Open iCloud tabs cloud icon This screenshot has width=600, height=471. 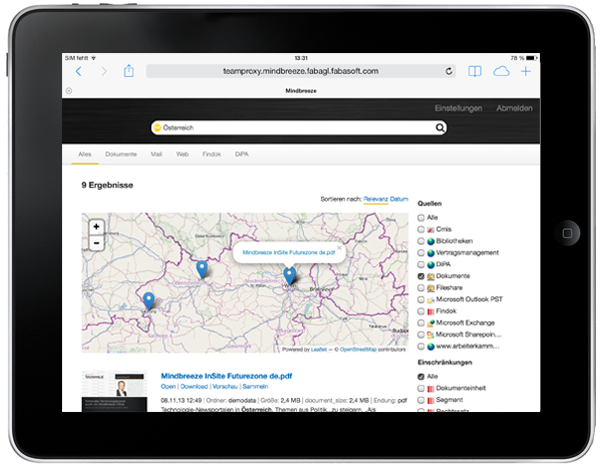pyautogui.click(x=501, y=71)
